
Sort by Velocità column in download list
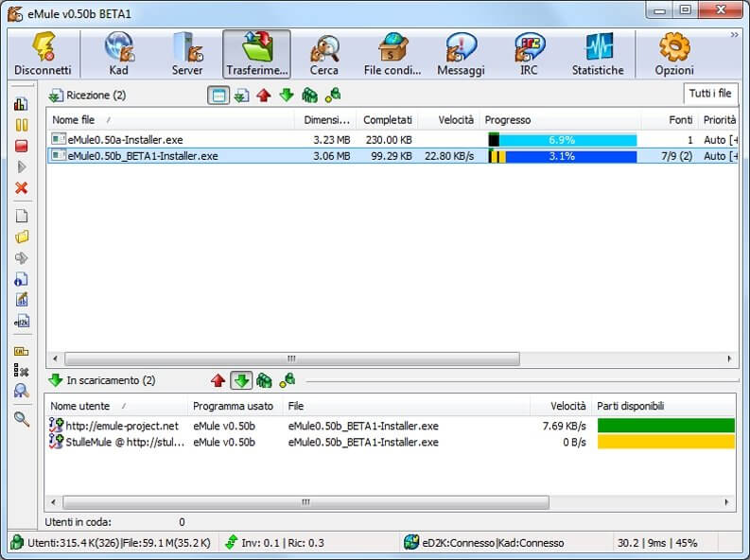click(449, 120)
